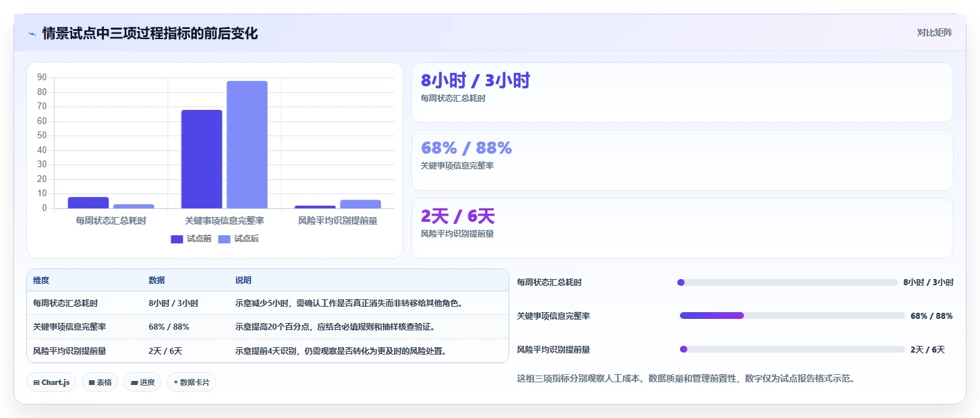Screen dimensions: 980x418
Task: Click the sparkle icon in 数据卡片 chip
Action: [x=176, y=382]
